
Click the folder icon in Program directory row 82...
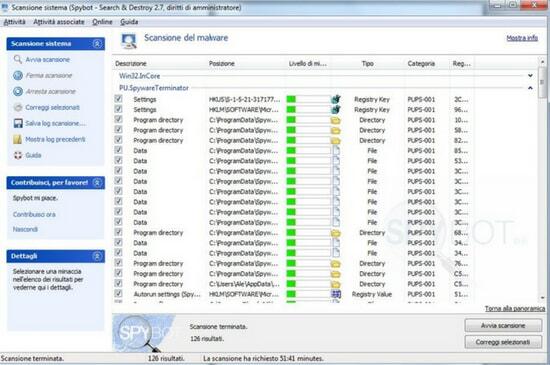[336, 141]
